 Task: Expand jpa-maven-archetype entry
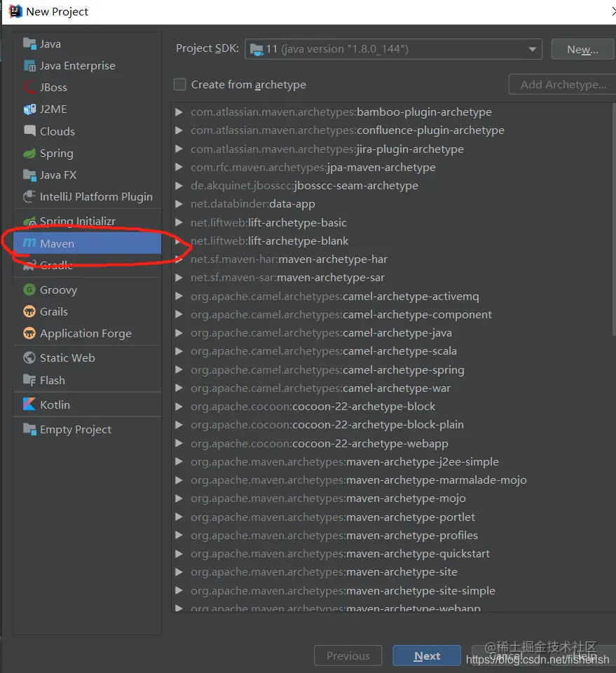pos(179,167)
